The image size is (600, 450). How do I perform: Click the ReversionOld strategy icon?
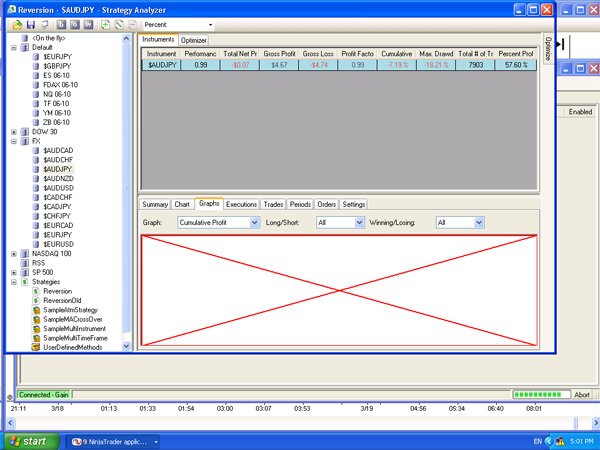point(36,301)
